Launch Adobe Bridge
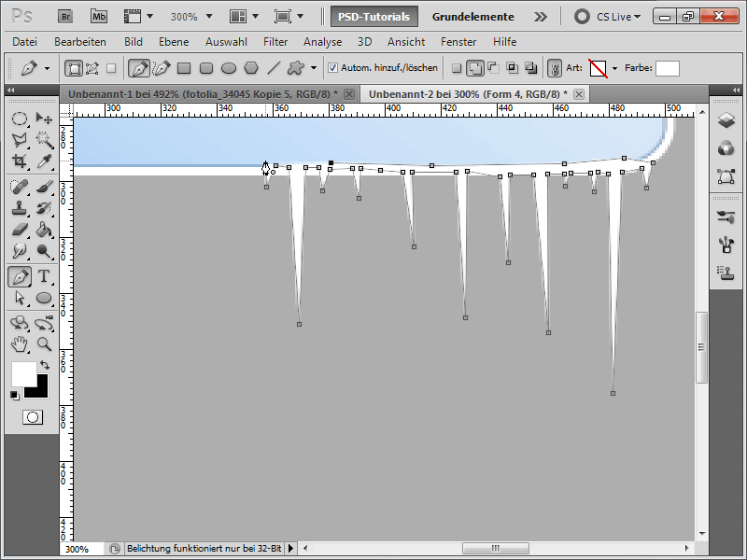This screenshot has width=747, height=560. pos(65,17)
